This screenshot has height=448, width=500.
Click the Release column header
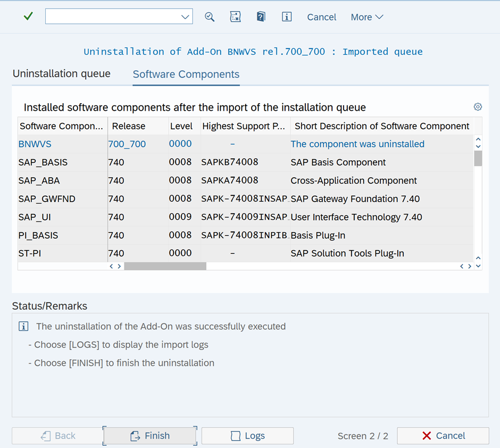tap(128, 126)
